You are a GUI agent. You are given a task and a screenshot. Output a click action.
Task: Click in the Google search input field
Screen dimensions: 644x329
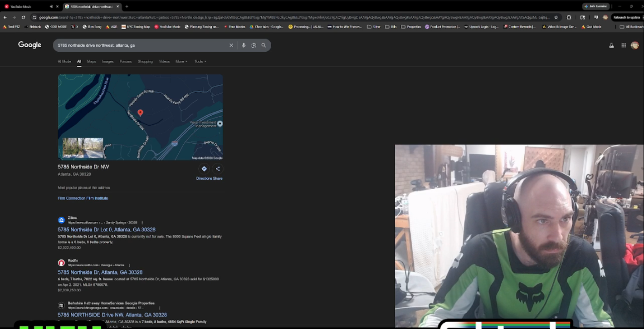point(141,45)
